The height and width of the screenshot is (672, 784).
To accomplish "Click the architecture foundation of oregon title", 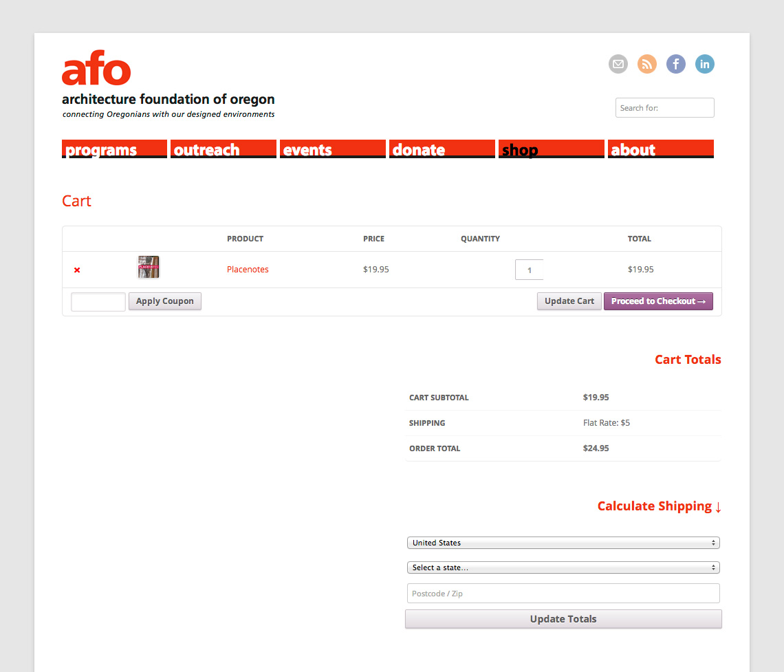I will 168,99.
